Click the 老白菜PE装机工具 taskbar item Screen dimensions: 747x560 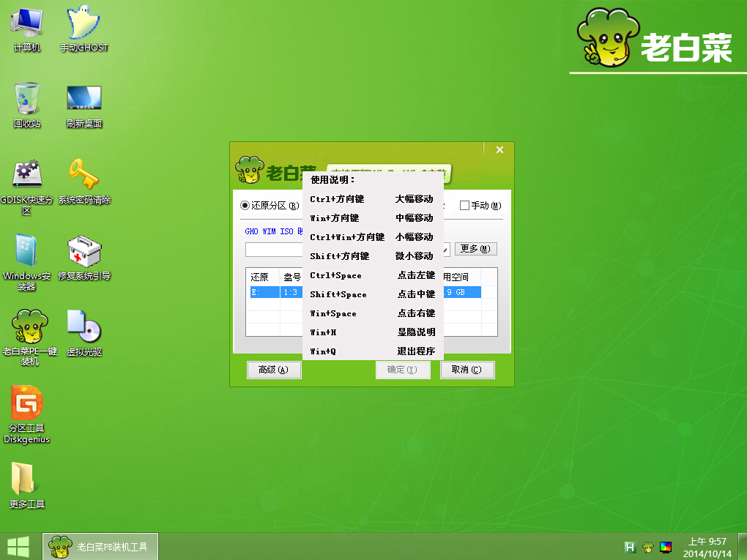100,546
